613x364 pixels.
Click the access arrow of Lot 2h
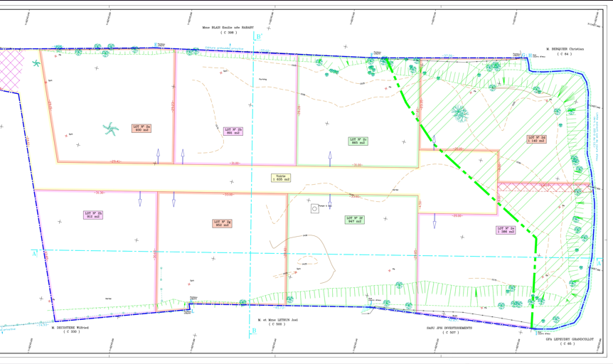click(140, 198)
